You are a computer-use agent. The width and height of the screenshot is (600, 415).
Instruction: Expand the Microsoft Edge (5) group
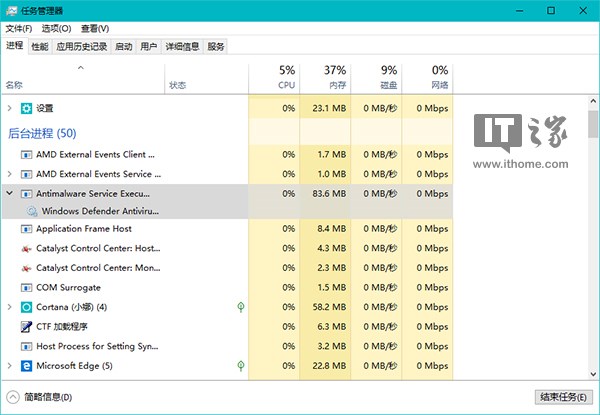pyautogui.click(x=10, y=366)
